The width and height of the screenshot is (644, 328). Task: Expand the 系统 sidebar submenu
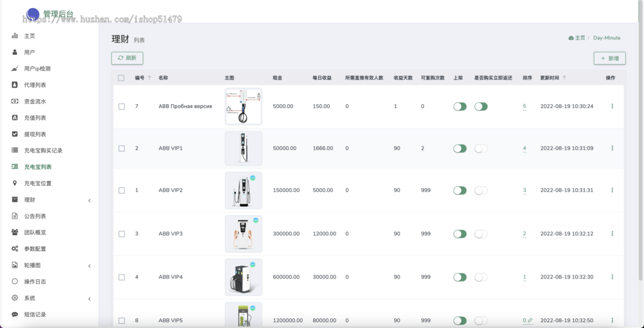[x=90, y=298]
